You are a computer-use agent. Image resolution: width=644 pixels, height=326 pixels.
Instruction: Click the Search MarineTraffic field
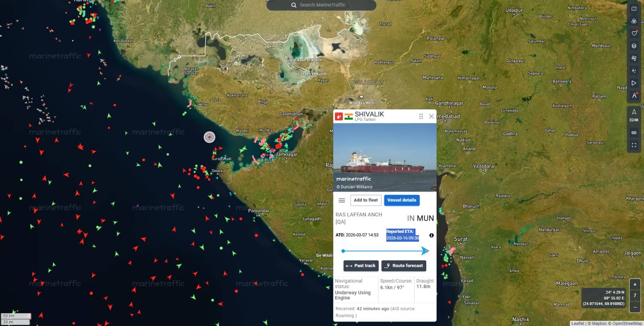coord(321,5)
